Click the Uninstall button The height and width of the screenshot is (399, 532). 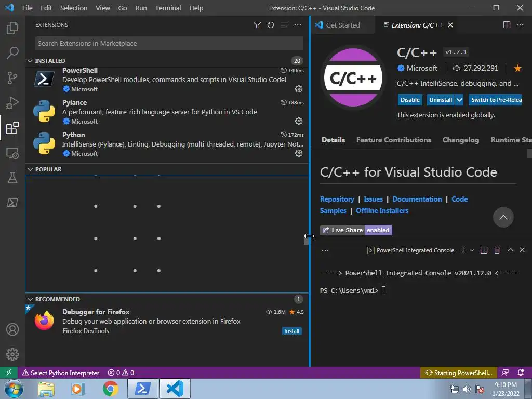(441, 100)
